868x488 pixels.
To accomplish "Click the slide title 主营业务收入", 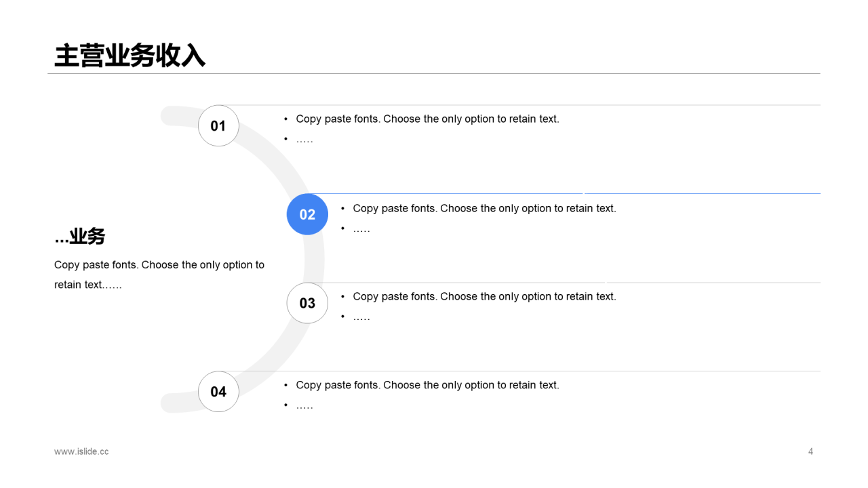I will tap(130, 56).
